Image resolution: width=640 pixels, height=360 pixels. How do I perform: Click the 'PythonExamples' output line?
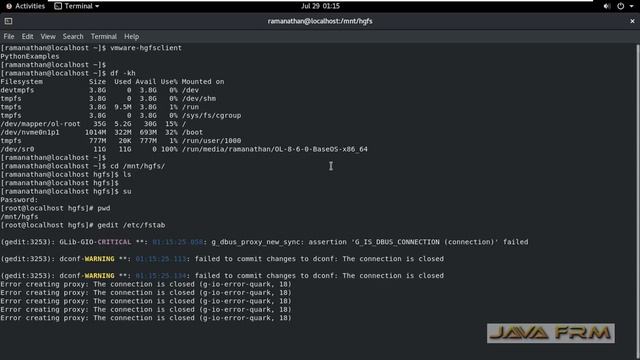pos(30,56)
